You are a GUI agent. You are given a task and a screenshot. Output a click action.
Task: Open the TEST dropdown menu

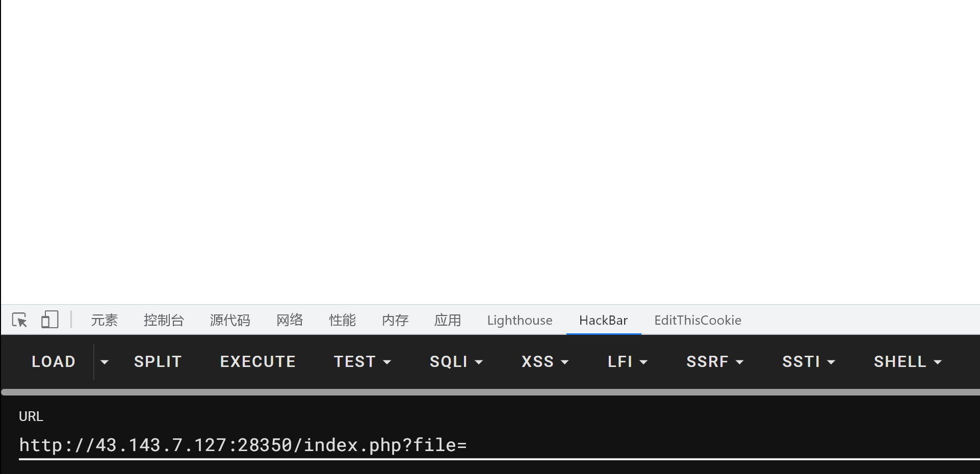pyautogui.click(x=363, y=361)
